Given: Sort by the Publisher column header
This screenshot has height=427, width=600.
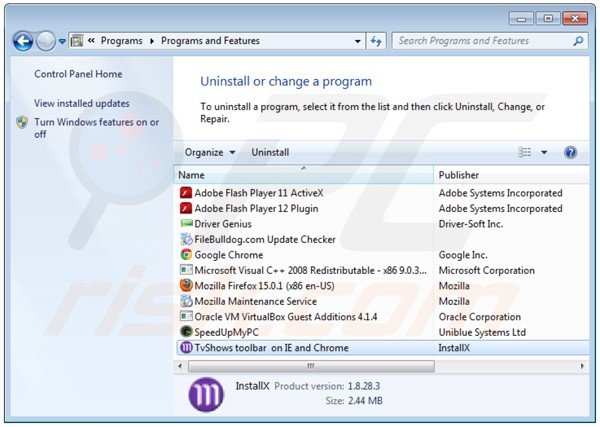Looking at the screenshot, I should 511,175.
